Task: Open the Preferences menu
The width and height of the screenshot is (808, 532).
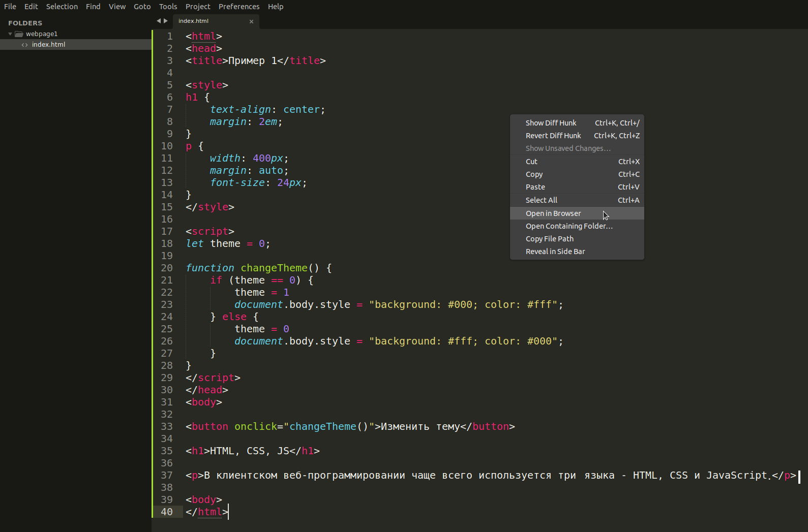Action: [x=239, y=7]
